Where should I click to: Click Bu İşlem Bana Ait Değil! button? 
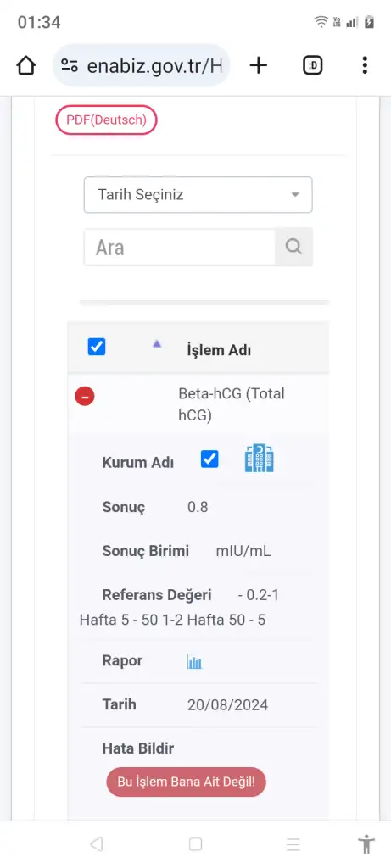186,782
